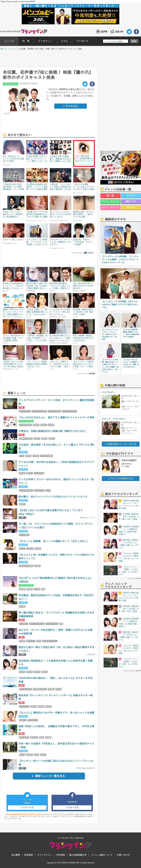Screen dimensions: 141x868
Task: Open the 『まんぷく』鈴・松坂慶子 headline
Action: point(56,556)
